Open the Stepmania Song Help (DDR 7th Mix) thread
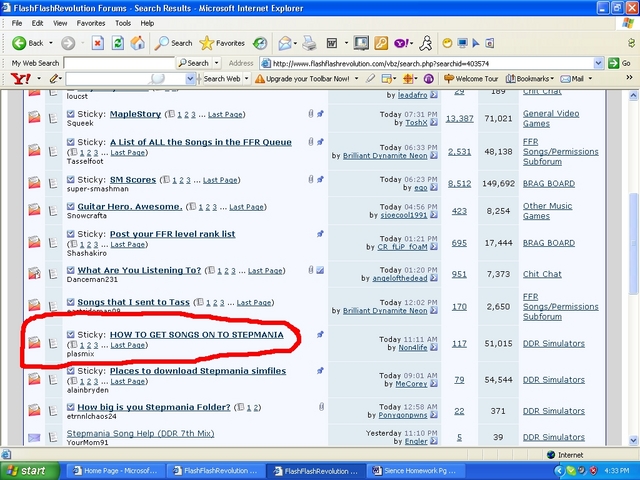This screenshot has height=480, width=640. click(140, 433)
